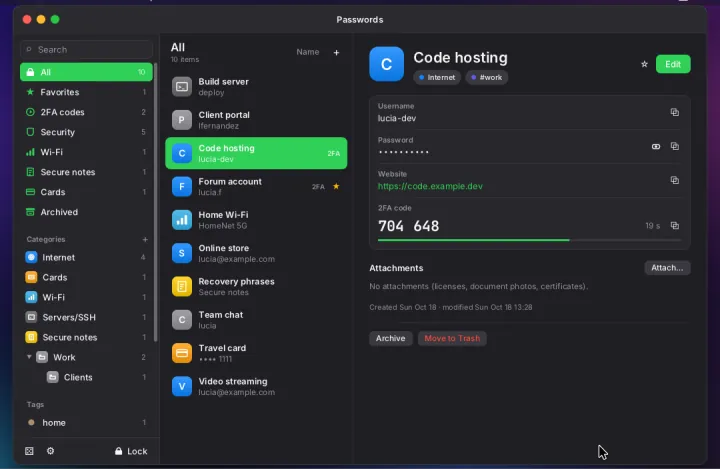Copy the username lucia-dev
The width and height of the screenshot is (720, 469).
(674, 112)
